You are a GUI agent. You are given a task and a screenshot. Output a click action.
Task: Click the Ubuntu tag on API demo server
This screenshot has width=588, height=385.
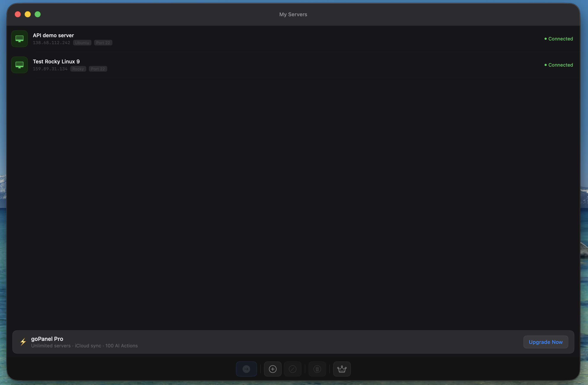click(x=82, y=43)
